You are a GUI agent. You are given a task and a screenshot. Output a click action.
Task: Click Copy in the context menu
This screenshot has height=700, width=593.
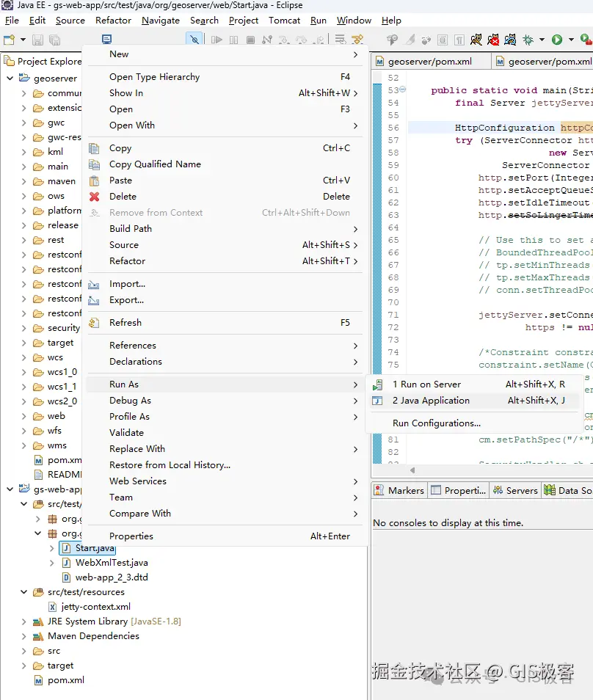[x=225, y=148]
